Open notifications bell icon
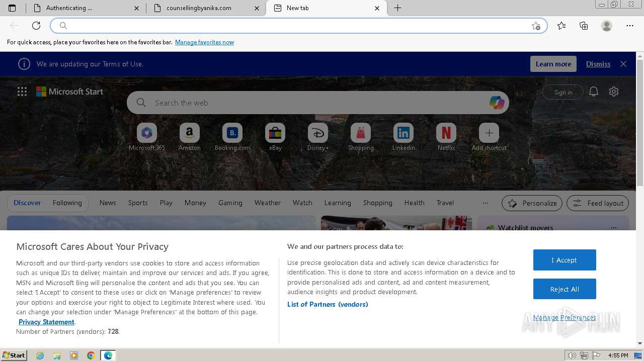Screen dimensions: 644x362 (594, 92)
